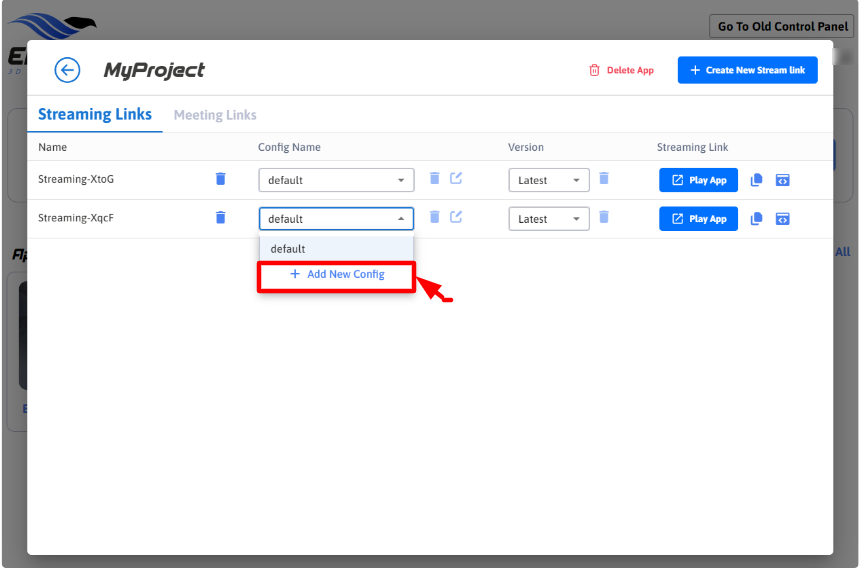Click the back arrow next to MyProject
Image resolution: width=859 pixels, height=569 pixels.
[x=67, y=70]
